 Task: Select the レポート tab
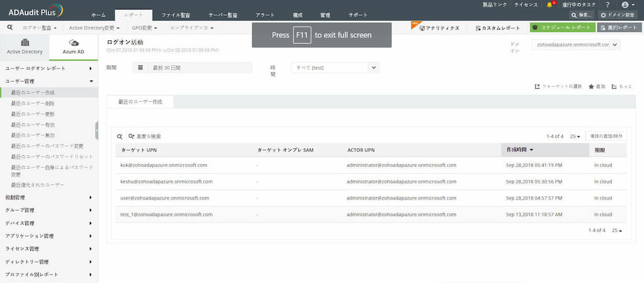(134, 15)
